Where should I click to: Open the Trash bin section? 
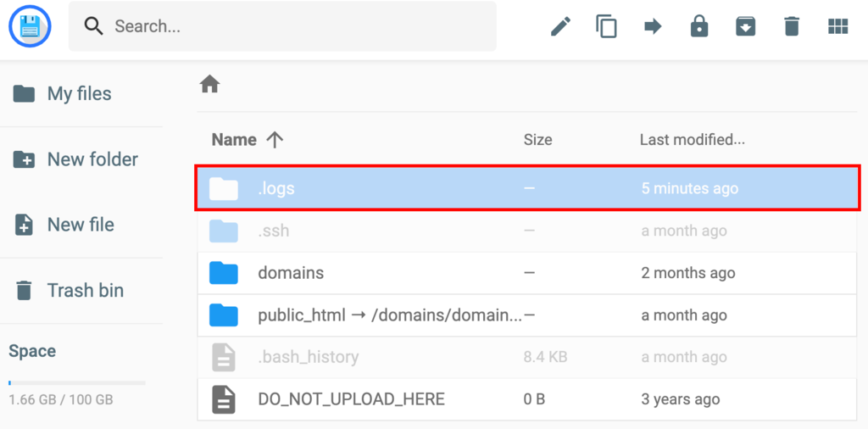[x=85, y=291]
